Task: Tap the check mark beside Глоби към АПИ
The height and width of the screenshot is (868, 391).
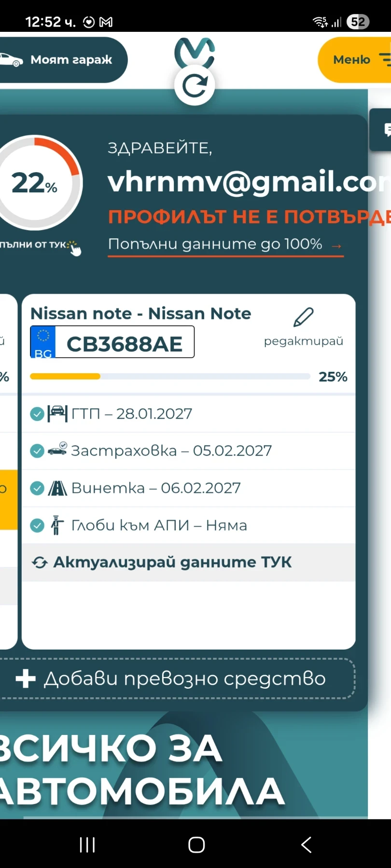Action: pyautogui.click(x=37, y=525)
